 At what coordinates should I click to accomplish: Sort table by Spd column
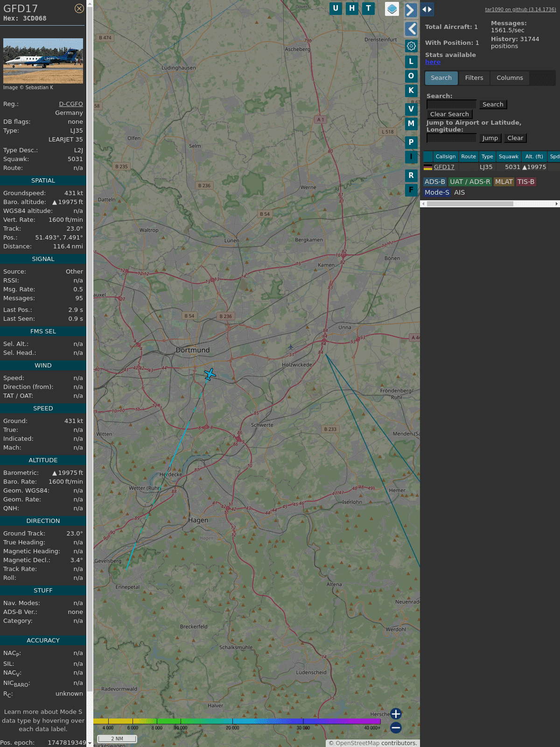[554, 157]
